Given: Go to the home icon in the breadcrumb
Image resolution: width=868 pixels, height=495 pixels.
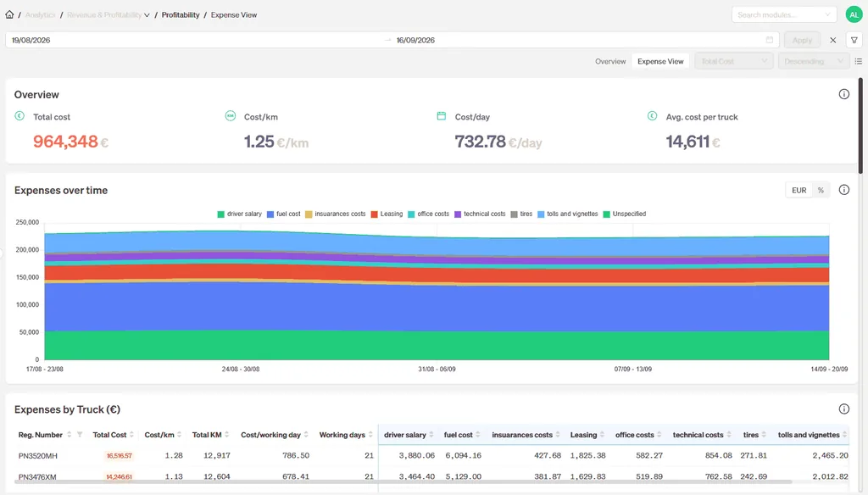Looking at the screenshot, I should (9, 14).
